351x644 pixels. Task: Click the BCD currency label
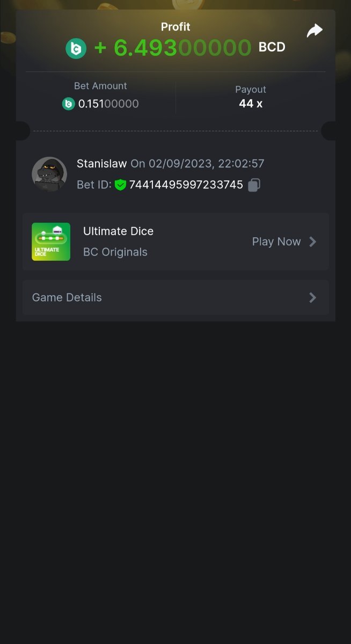[x=272, y=47]
